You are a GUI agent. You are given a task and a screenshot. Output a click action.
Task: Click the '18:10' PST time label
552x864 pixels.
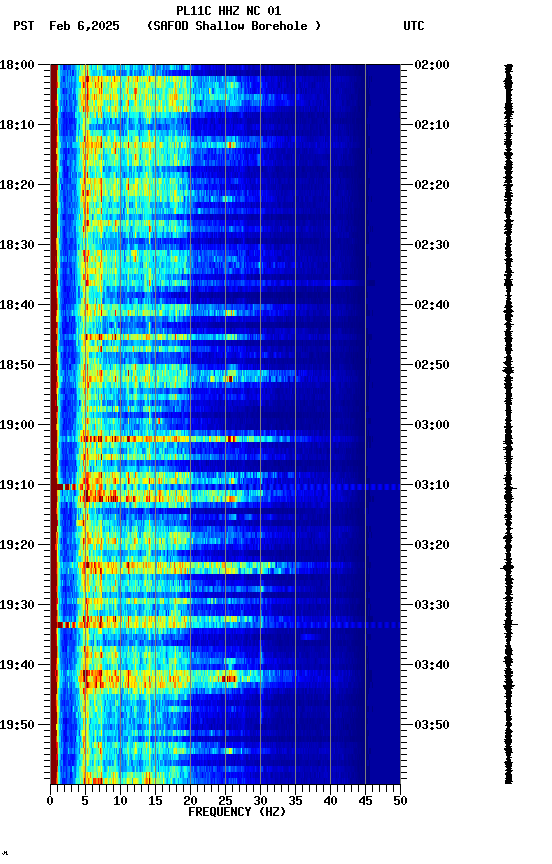(x=17, y=125)
